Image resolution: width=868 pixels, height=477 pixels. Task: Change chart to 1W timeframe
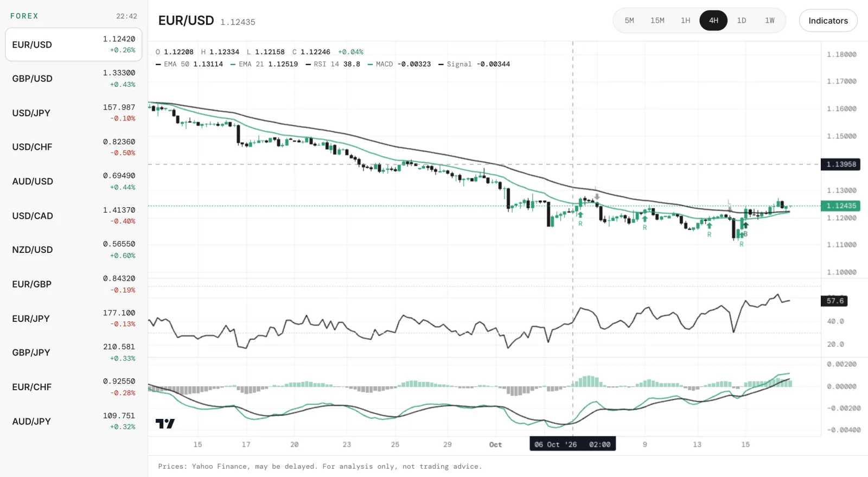click(x=770, y=21)
